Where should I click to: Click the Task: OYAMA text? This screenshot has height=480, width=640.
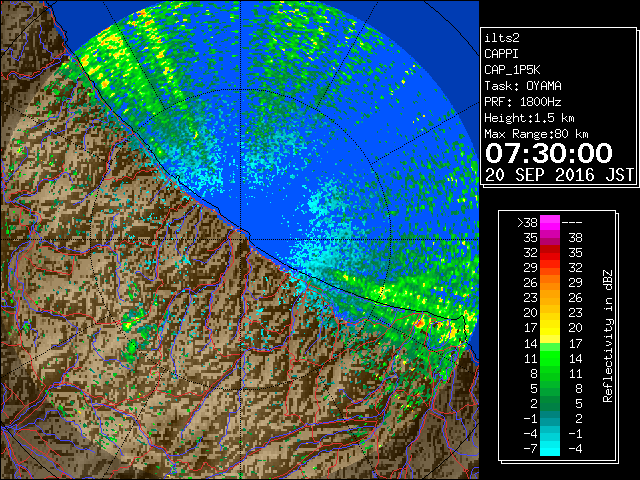click(x=523, y=86)
